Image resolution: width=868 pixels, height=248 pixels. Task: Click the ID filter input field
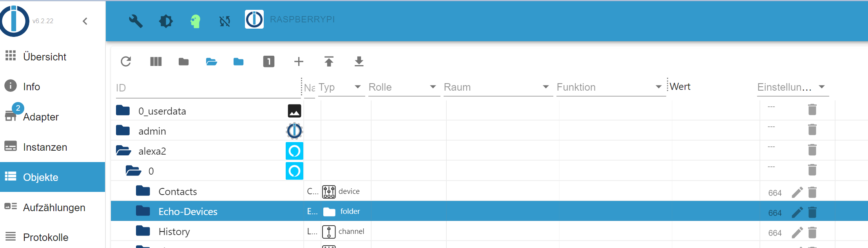208,88
